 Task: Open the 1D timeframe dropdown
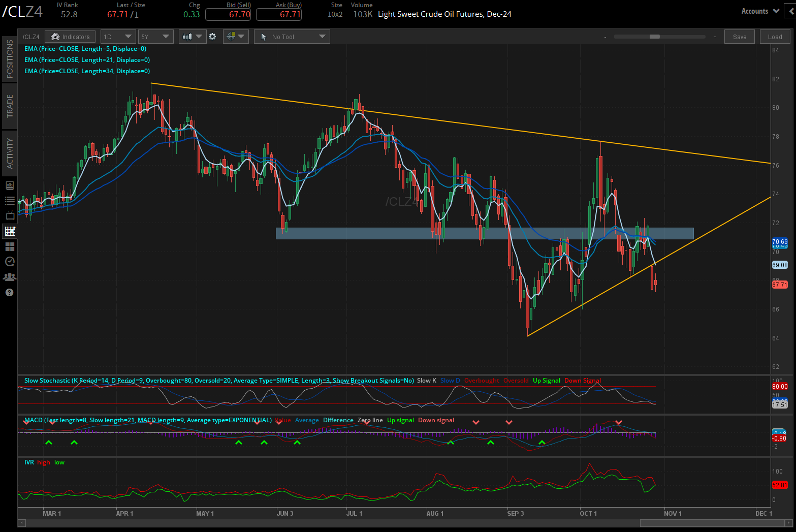(x=117, y=36)
